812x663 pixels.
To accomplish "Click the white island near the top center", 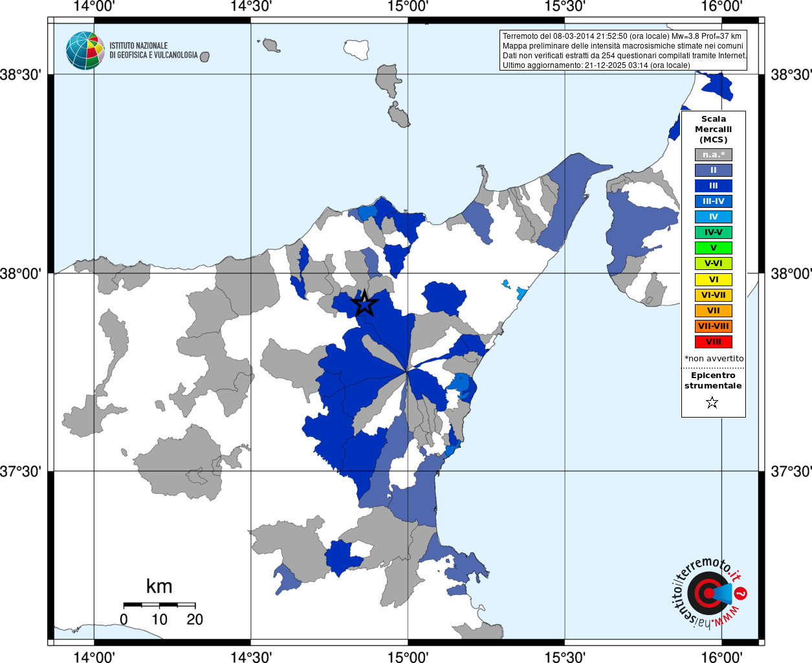I will coord(357,50).
